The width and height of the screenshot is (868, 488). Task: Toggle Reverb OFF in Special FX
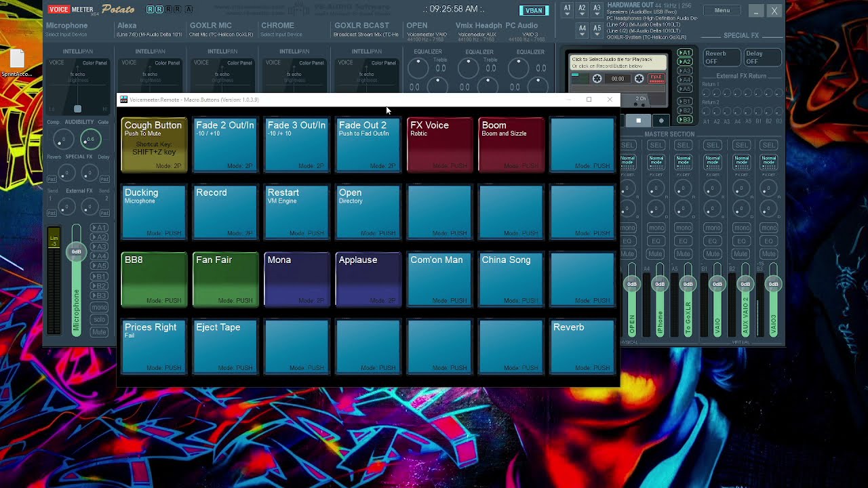[721, 58]
